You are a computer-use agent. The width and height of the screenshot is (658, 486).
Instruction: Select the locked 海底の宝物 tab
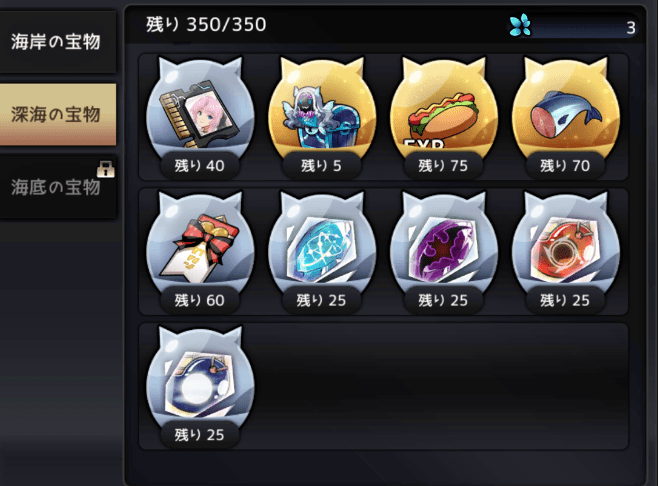pyautogui.click(x=58, y=187)
